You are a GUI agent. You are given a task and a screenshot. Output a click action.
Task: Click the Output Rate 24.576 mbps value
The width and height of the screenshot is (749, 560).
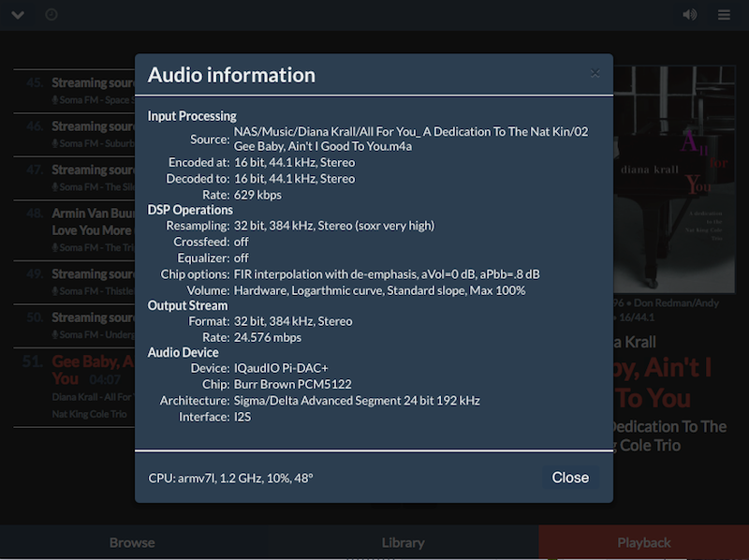268,337
